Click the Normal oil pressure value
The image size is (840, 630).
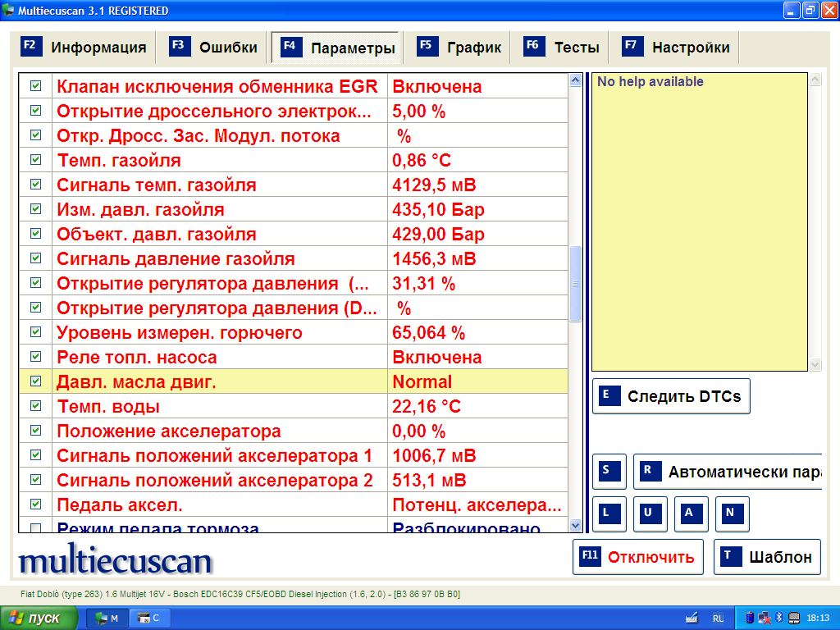coord(422,381)
